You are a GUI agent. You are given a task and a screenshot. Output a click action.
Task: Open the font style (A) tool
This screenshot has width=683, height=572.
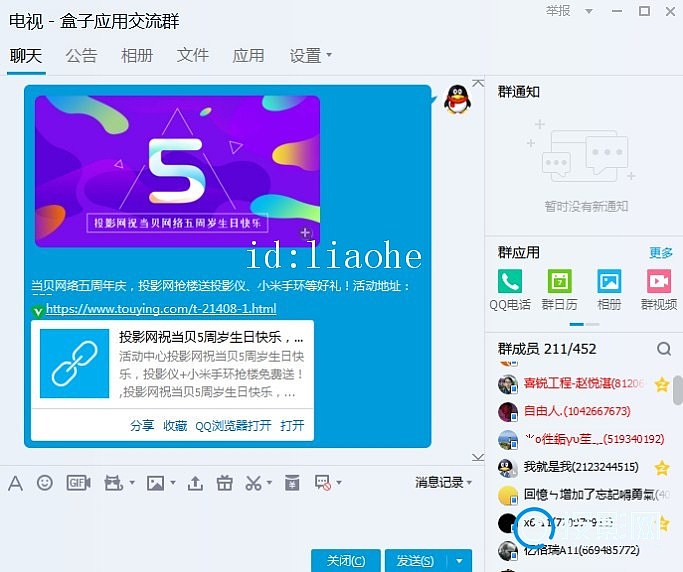pyautogui.click(x=15, y=483)
